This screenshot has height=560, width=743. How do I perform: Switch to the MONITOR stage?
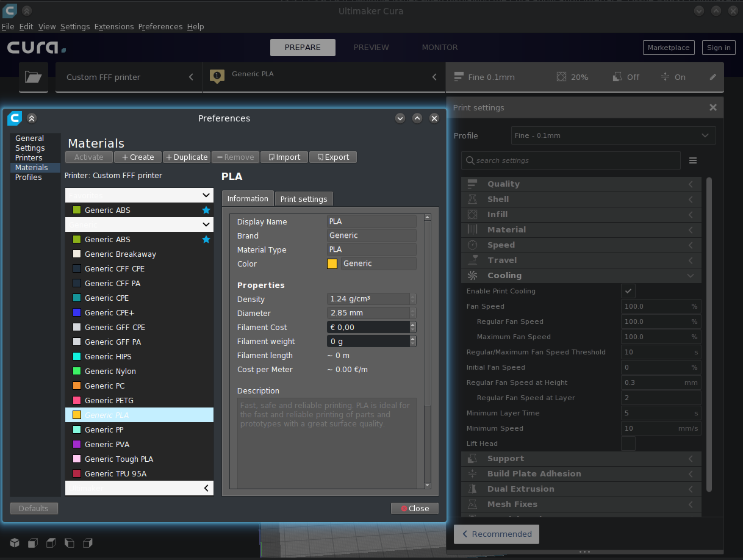[440, 47]
